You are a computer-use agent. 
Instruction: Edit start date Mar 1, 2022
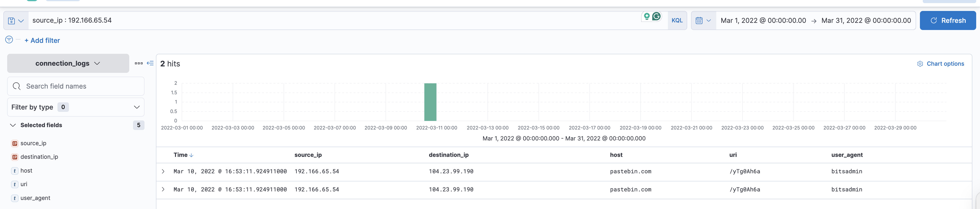(763, 20)
